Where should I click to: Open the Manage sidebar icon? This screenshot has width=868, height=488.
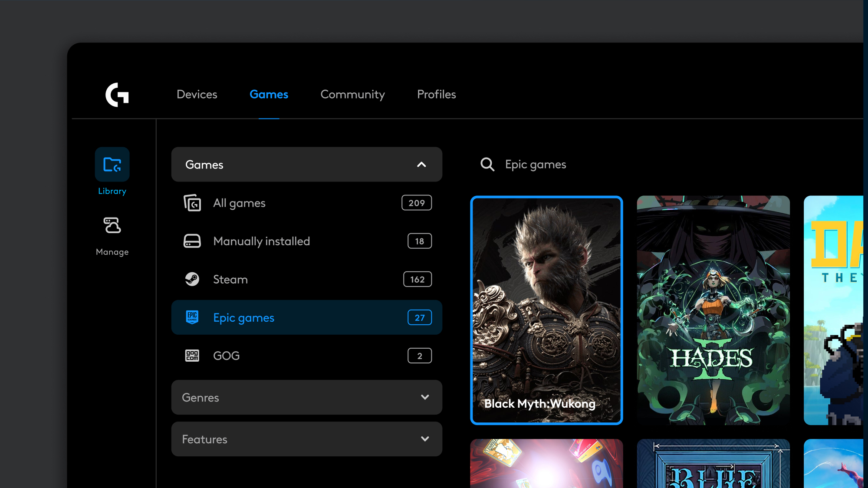click(112, 225)
